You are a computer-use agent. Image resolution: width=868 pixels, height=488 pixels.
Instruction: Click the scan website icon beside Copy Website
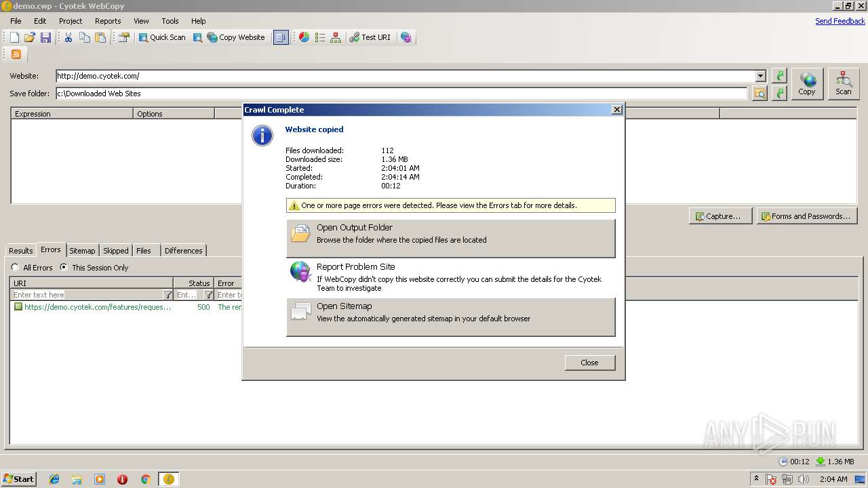point(197,37)
